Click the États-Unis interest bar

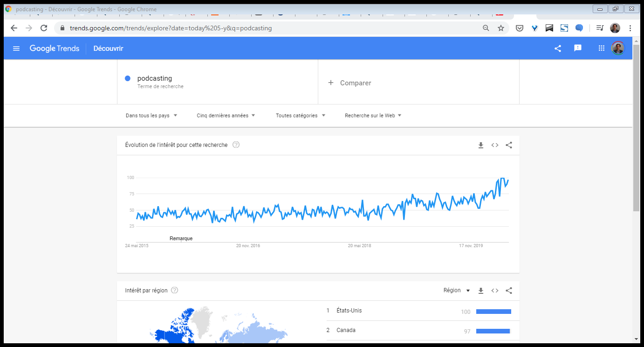(493, 312)
